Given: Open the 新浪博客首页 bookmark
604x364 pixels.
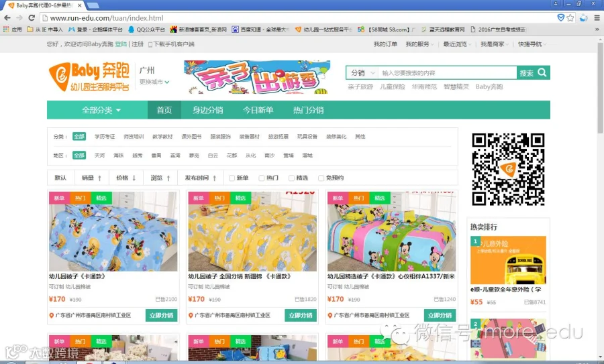Looking at the screenshot, I should point(199,29).
